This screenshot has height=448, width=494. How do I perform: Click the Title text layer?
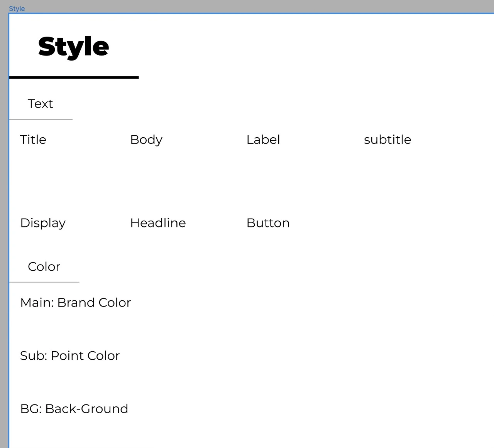(33, 140)
